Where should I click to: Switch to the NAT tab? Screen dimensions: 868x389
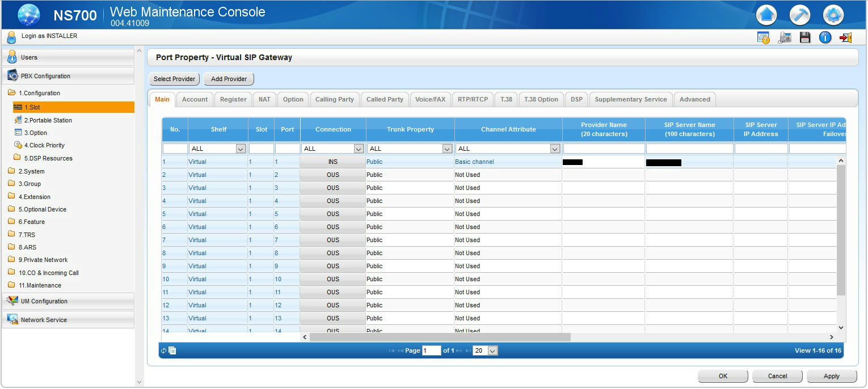(264, 99)
